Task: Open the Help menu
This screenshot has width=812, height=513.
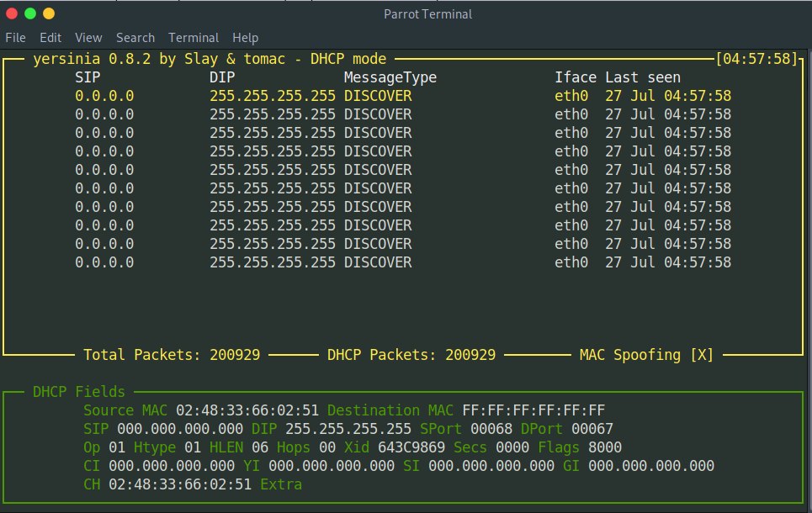Action: coord(246,38)
